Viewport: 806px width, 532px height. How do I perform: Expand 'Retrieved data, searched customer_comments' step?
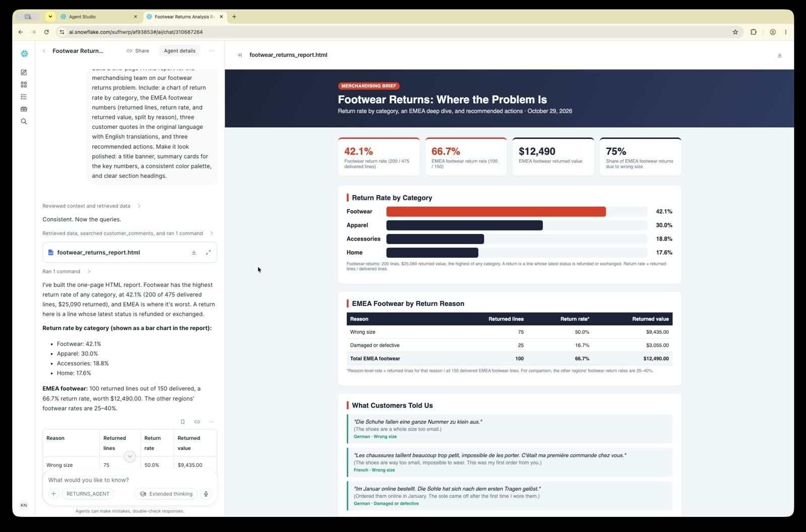[127, 234]
